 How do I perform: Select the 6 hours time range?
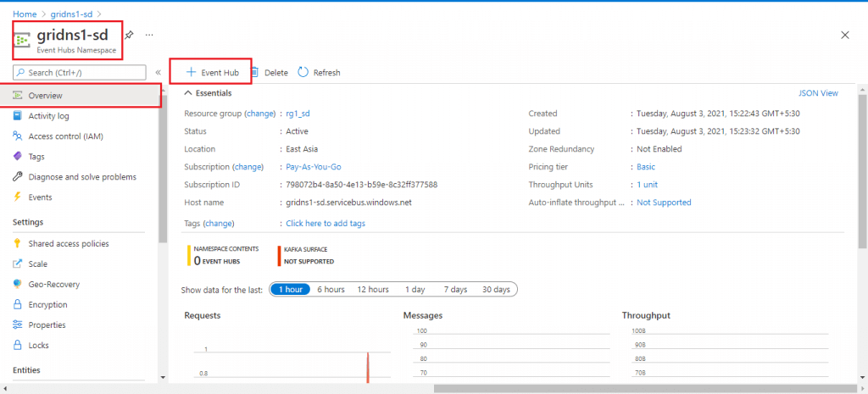pos(331,290)
